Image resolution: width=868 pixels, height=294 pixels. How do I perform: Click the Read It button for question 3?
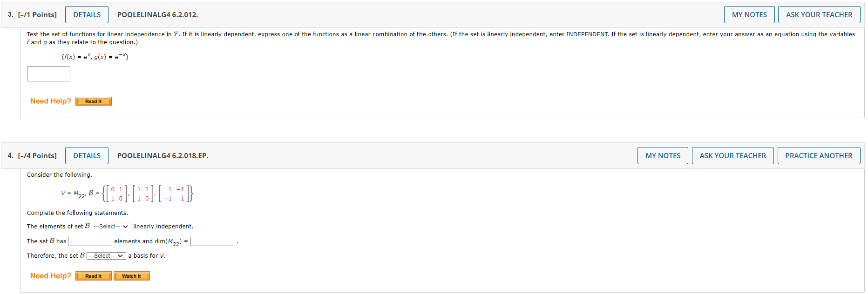[x=93, y=101]
